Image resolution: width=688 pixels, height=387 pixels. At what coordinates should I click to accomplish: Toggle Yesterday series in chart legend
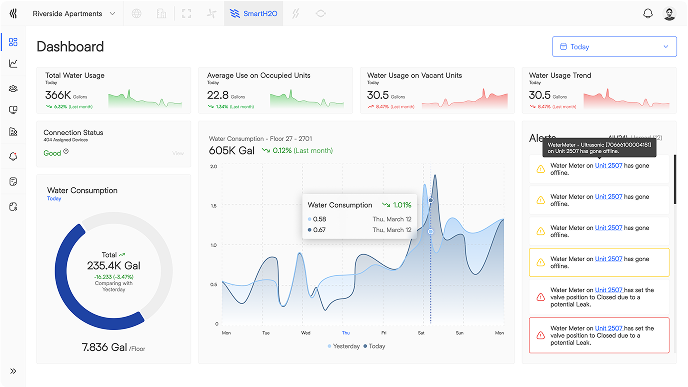pos(344,346)
